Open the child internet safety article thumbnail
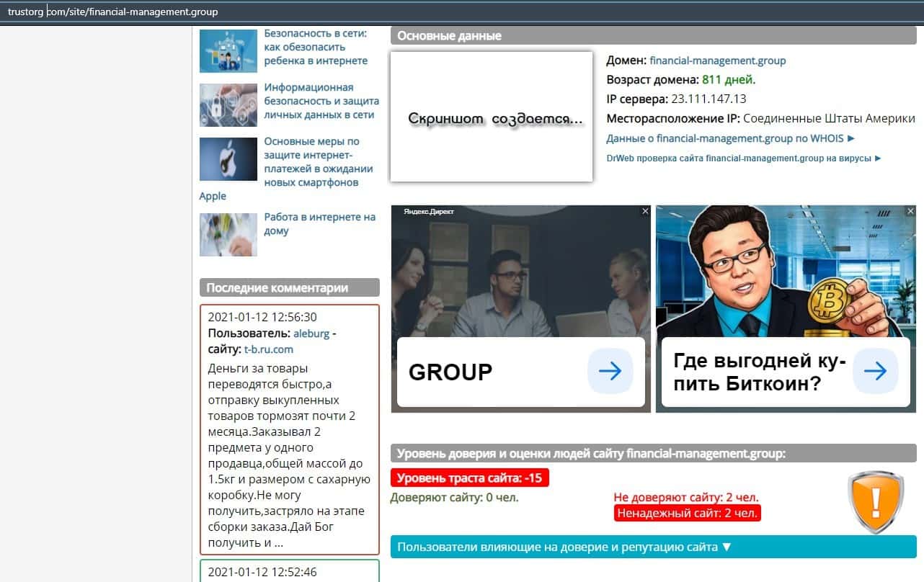This screenshot has height=582, width=924. (228, 50)
